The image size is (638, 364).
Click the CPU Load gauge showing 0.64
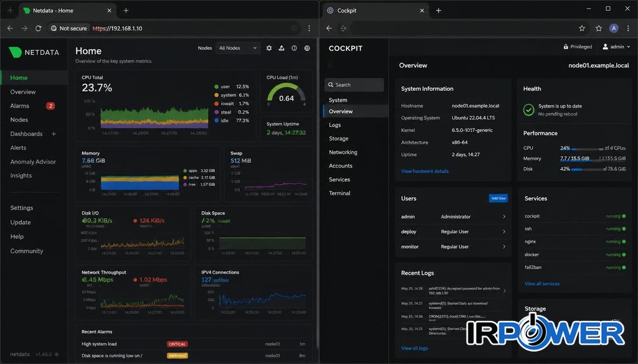[x=287, y=93]
